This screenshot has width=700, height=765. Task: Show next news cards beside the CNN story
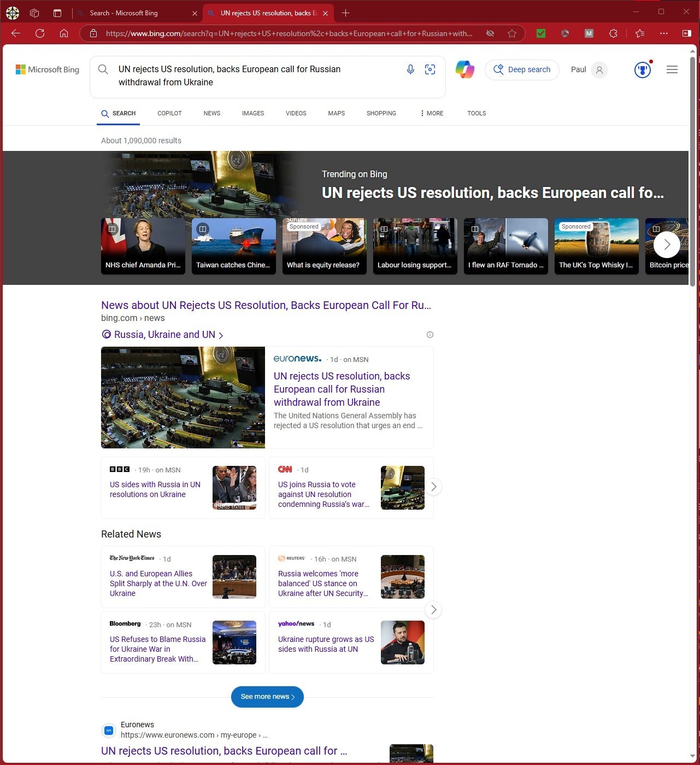(x=433, y=487)
